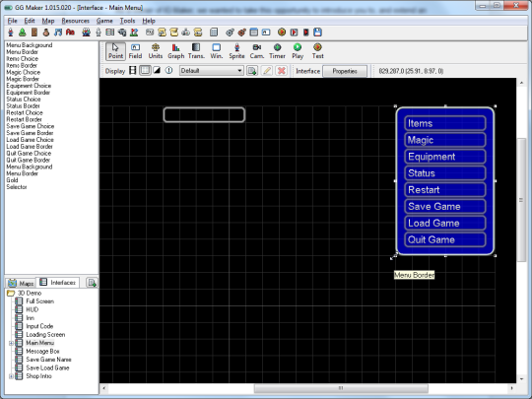The height and width of the screenshot is (399, 532).
Task: Open the Resources menu
Action: click(75, 21)
